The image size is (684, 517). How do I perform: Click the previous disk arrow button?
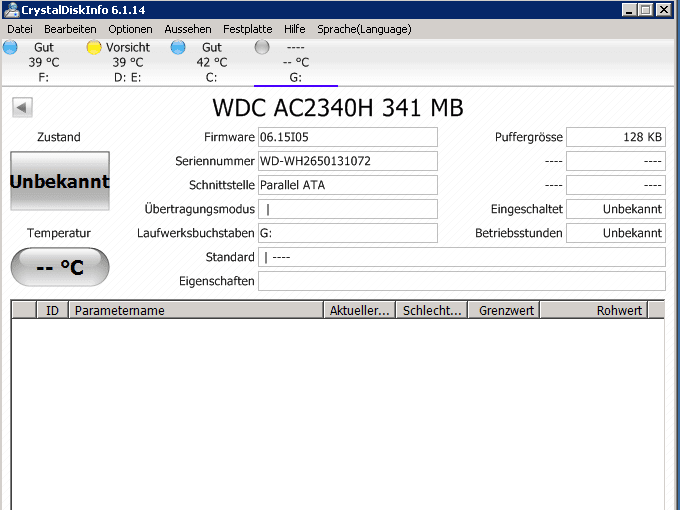tap(22, 107)
